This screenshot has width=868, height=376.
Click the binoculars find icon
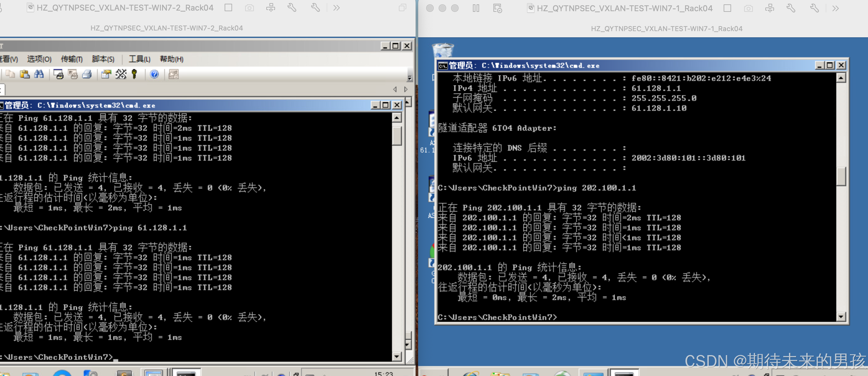39,74
